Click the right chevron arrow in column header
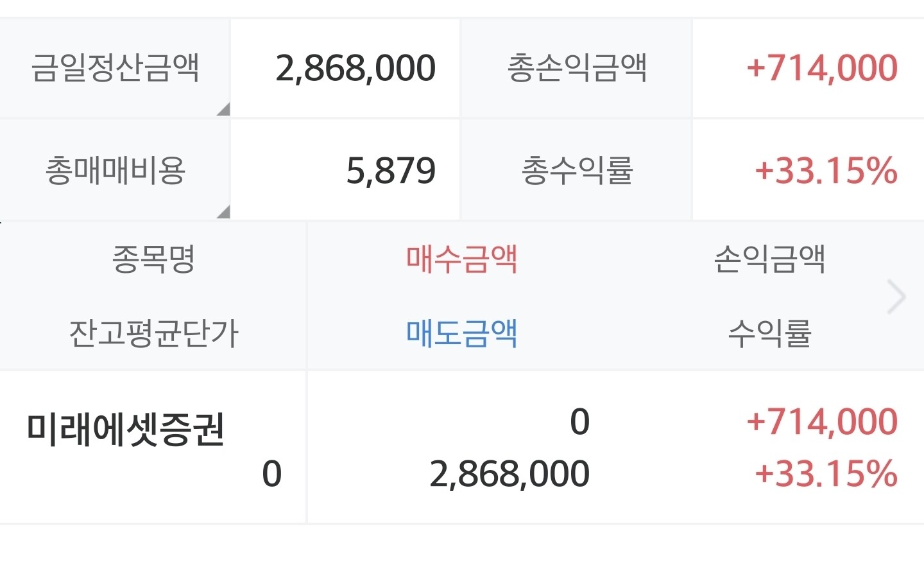This screenshot has height=574, width=924. point(896,297)
